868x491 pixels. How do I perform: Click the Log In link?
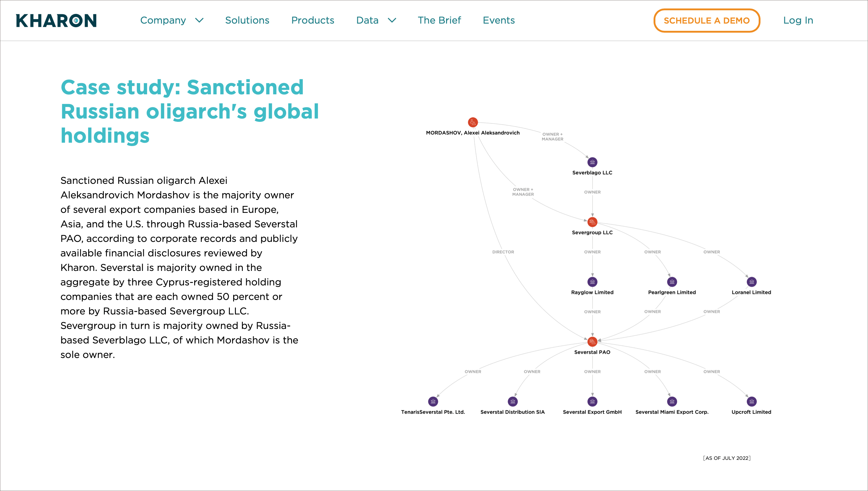(x=798, y=21)
